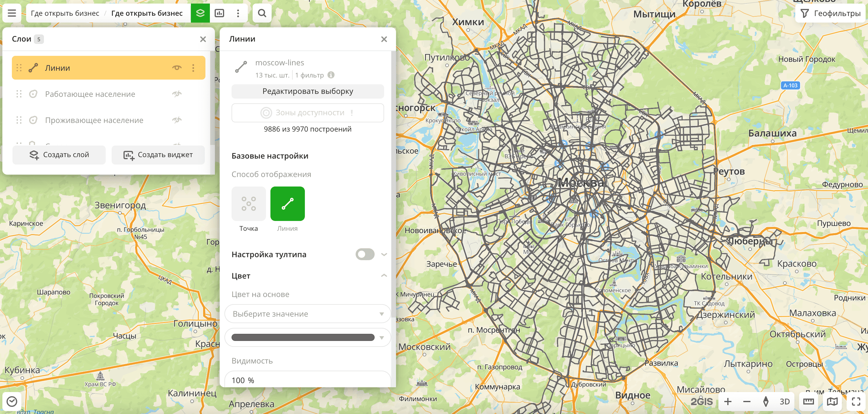Select the Точка display mode
The height and width of the screenshot is (414, 868).
248,204
